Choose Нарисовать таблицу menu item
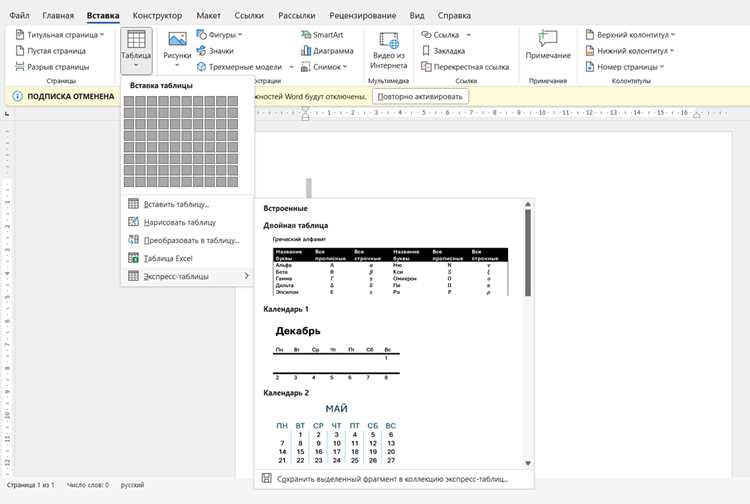Viewport: 750px width, 504px height. (x=187, y=222)
